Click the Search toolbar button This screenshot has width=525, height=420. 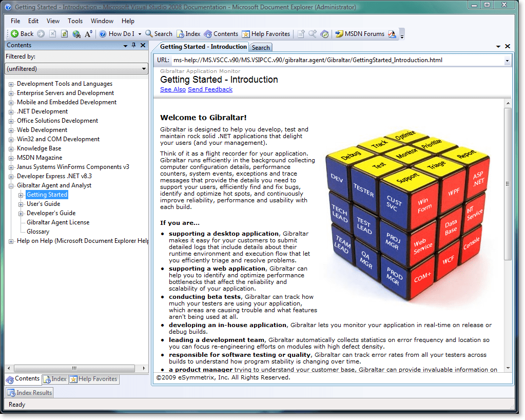click(x=159, y=34)
